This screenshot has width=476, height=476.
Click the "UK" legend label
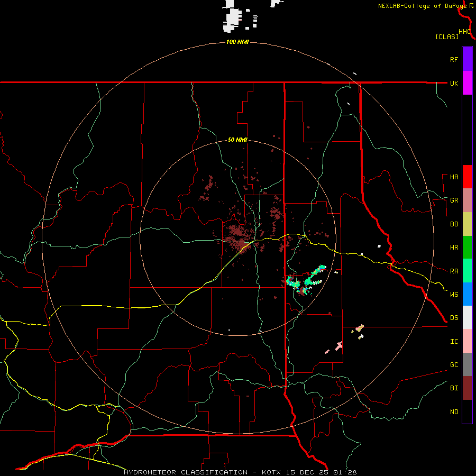point(454,83)
